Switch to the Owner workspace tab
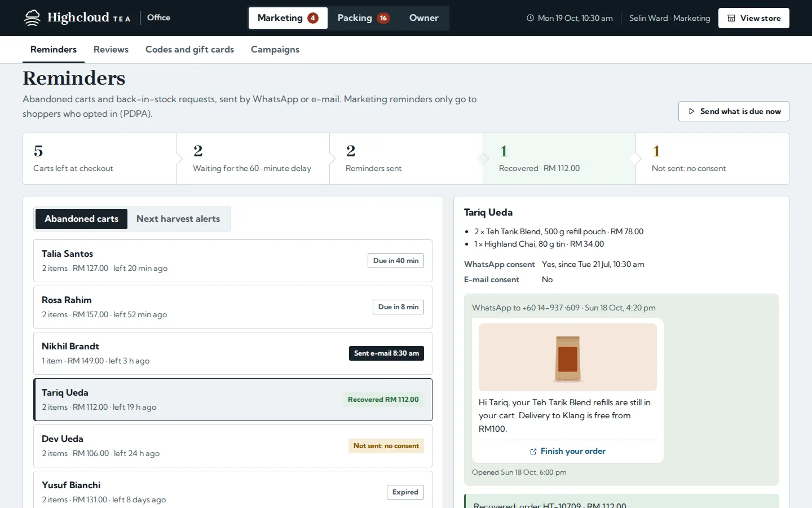The image size is (812, 508). coord(424,18)
